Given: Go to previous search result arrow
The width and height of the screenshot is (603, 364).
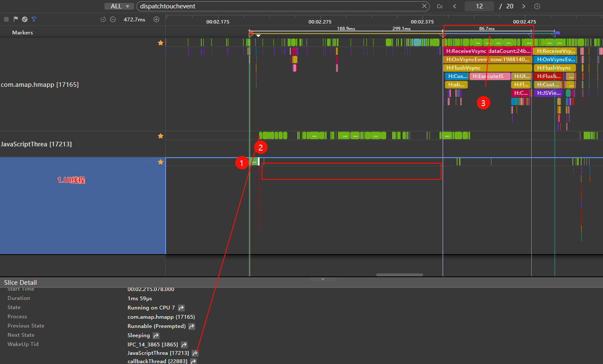Looking at the screenshot, I should click(x=455, y=6).
